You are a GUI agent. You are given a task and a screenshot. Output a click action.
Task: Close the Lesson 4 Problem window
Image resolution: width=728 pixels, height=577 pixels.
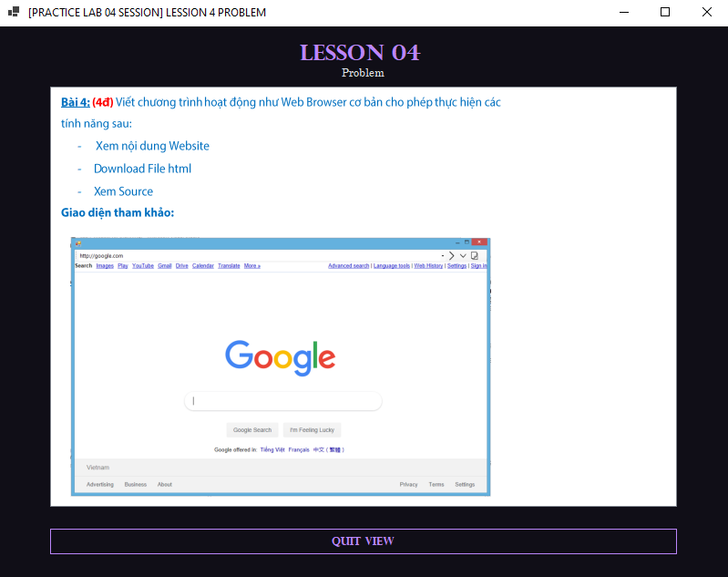[707, 12]
